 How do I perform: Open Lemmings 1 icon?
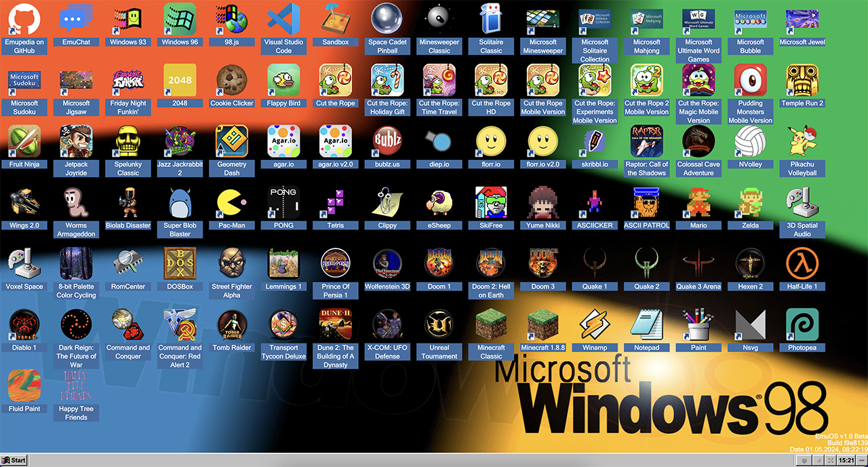[x=283, y=263]
